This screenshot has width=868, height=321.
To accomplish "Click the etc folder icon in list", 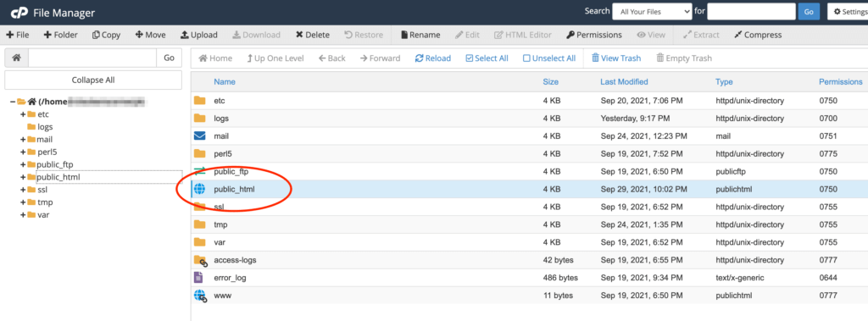I will tap(199, 101).
